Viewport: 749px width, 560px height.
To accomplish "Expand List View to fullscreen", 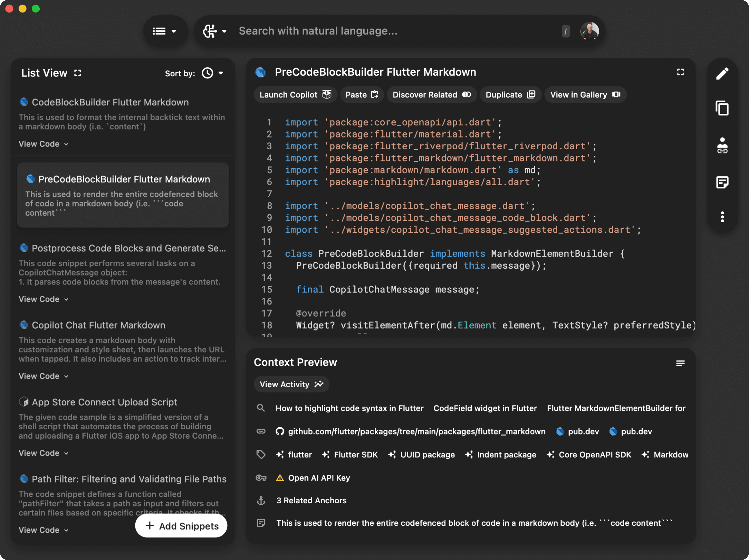I will tap(77, 73).
